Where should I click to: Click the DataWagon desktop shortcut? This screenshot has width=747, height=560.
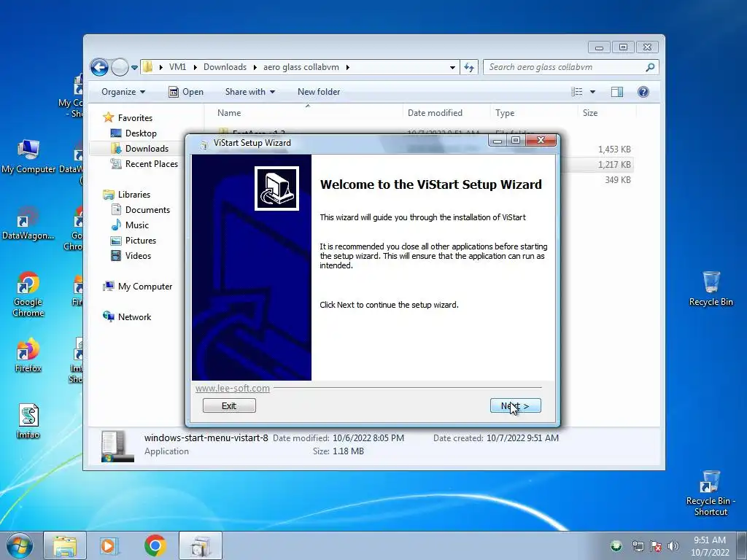[x=28, y=223]
